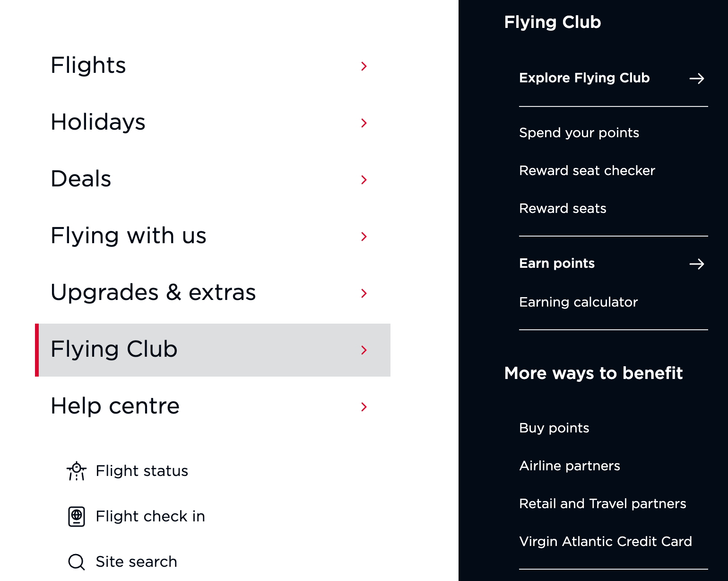Select the Flight check in passport icon
Viewport: 728px width, 581px height.
[x=76, y=516]
